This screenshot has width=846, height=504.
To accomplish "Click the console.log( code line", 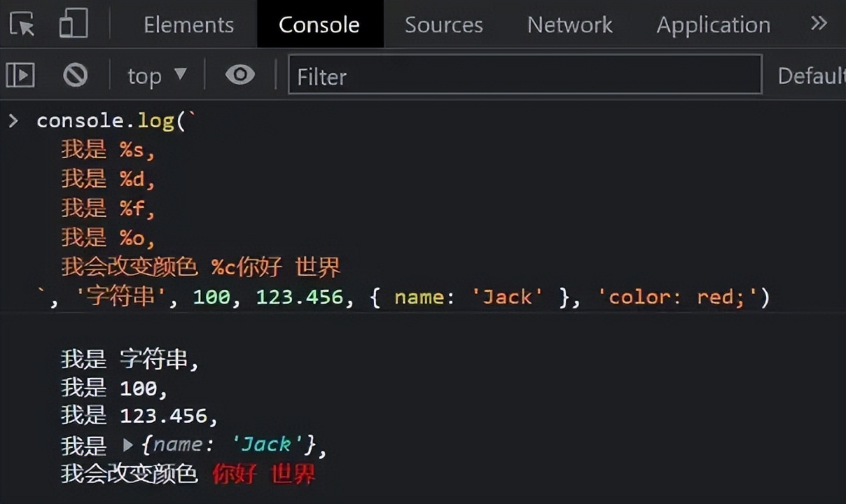I will [x=118, y=120].
